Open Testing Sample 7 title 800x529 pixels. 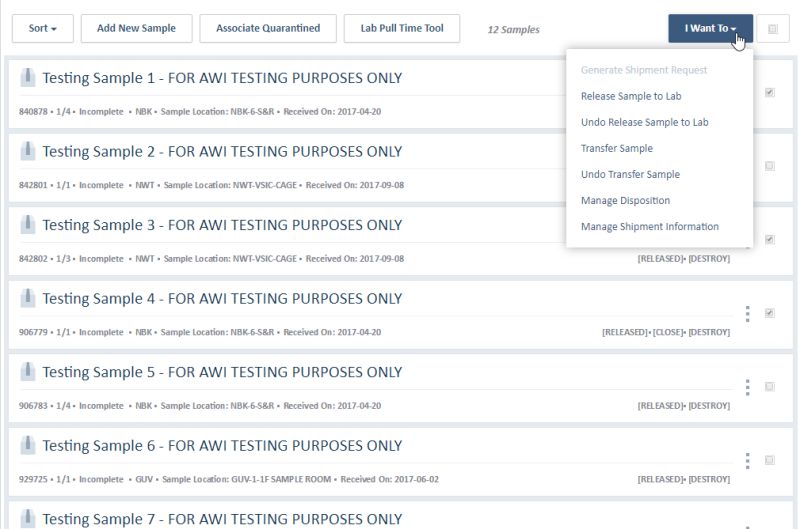click(222, 519)
